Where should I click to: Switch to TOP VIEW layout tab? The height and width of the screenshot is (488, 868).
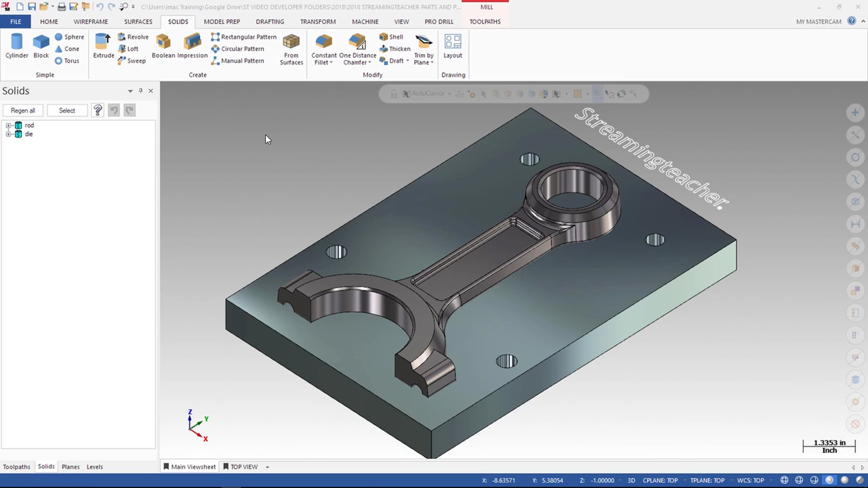243,467
